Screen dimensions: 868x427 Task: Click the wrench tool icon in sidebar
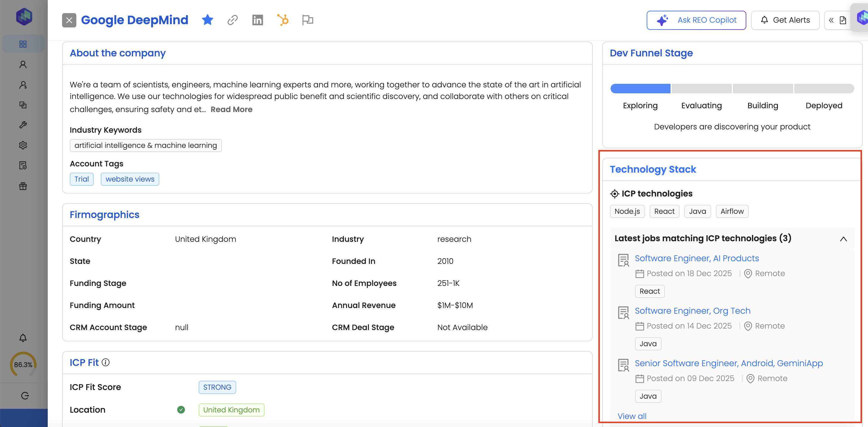coord(23,125)
